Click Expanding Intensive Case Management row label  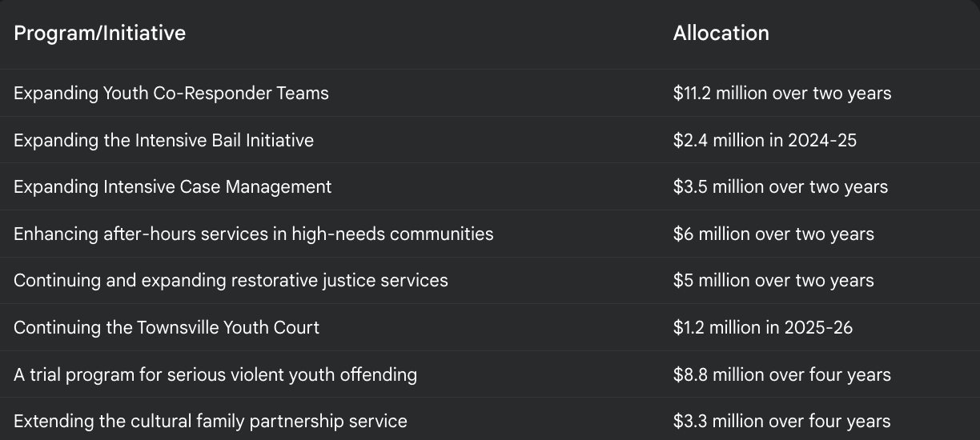click(172, 187)
